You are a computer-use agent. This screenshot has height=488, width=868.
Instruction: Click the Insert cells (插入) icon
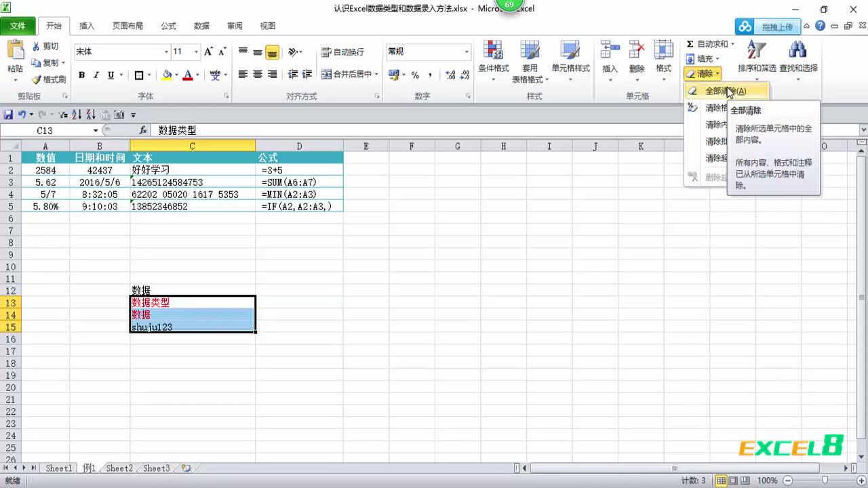(x=610, y=50)
